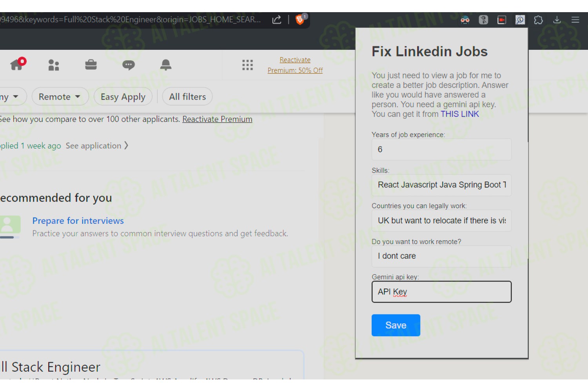588x392 pixels.
Task: Click the Years of job experience field
Action: [441, 149]
